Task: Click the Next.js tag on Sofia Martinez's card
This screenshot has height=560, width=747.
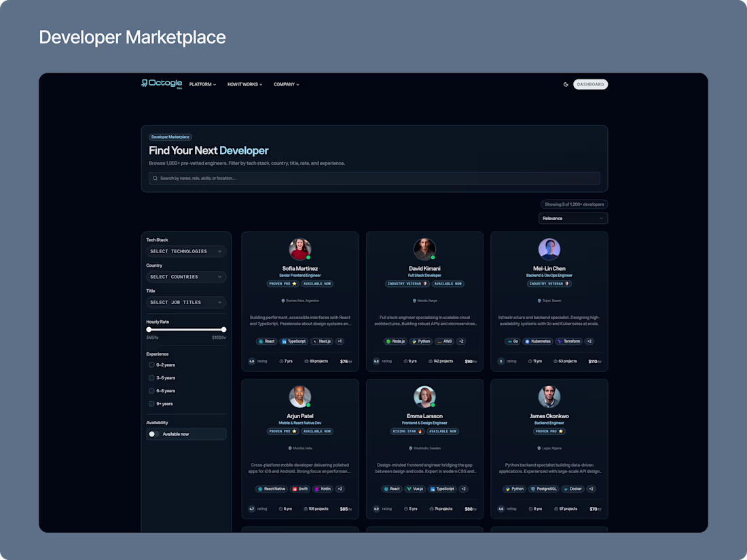Action: click(322, 341)
